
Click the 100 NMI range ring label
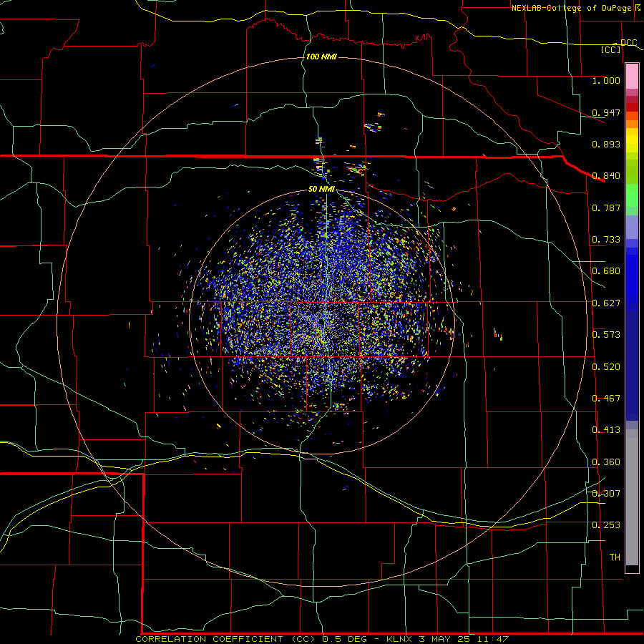coord(321,57)
